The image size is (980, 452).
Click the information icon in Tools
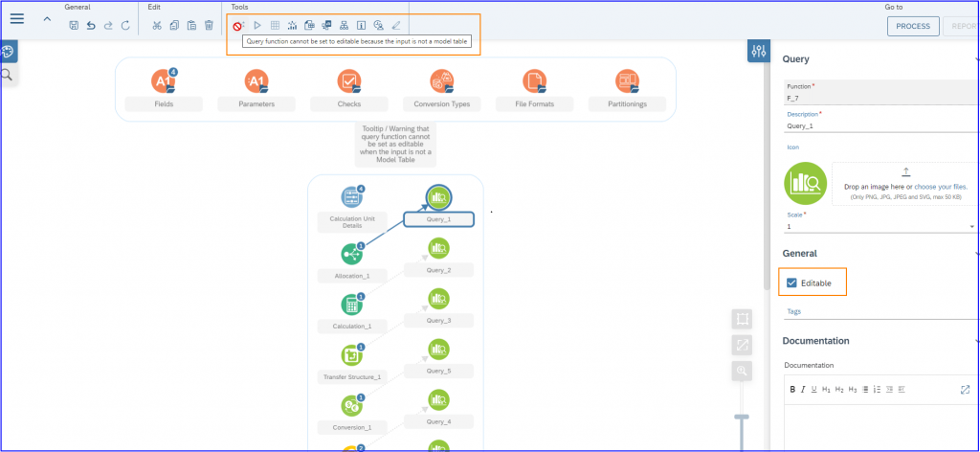[x=361, y=26]
